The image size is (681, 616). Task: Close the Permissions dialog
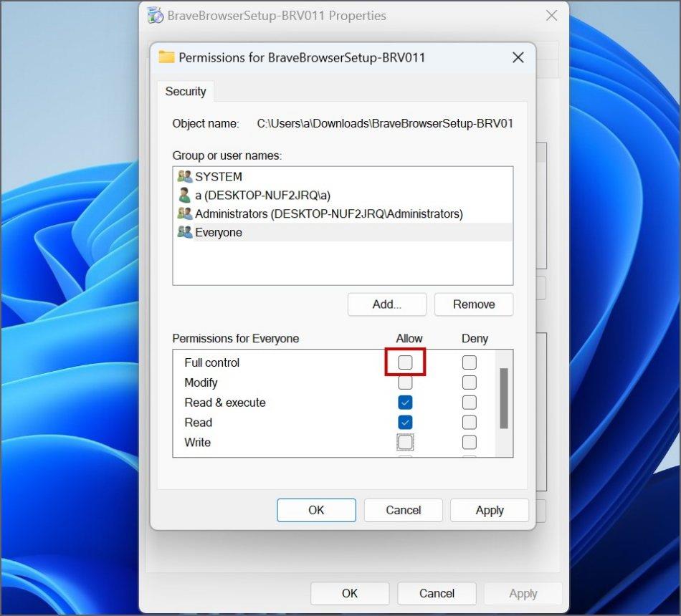[518, 57]
